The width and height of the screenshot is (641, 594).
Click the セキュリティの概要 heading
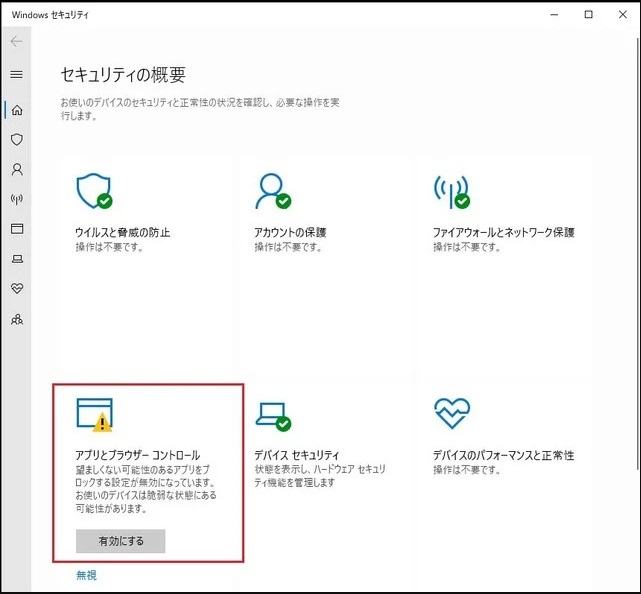click(123, 75)
